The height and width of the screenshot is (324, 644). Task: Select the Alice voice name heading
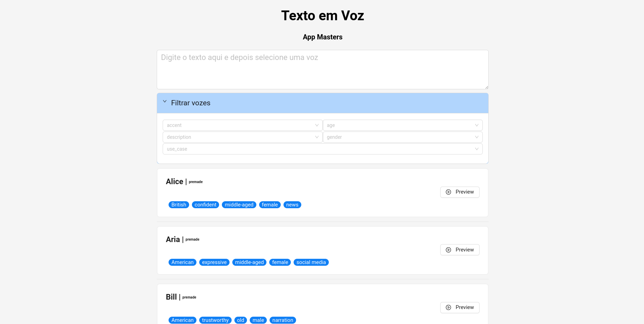click(174, 182)
